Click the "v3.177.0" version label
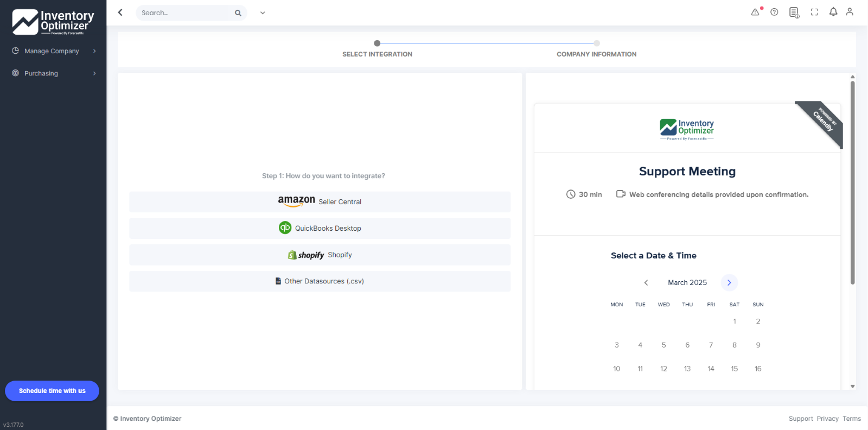 pos(14,425)
